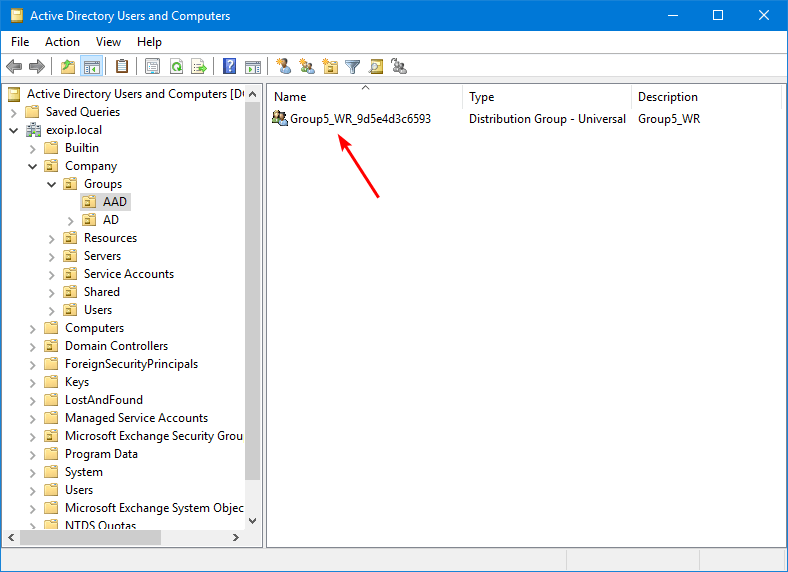Click the Export List toolbar icon
This screenshot has width=788, height=572.
tap(199, 67)
